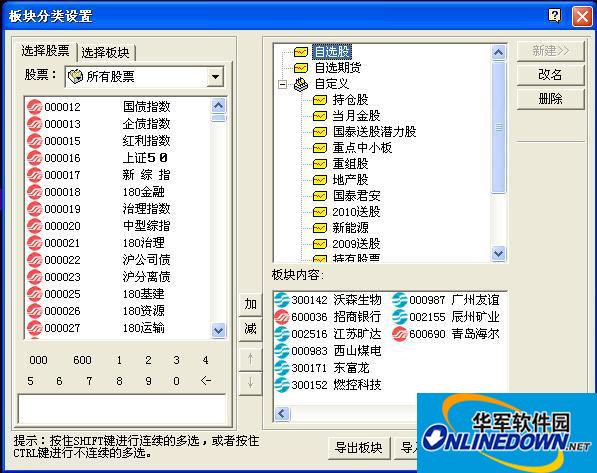
Task: Click the move down arrow button
Action: pos(250,384)
